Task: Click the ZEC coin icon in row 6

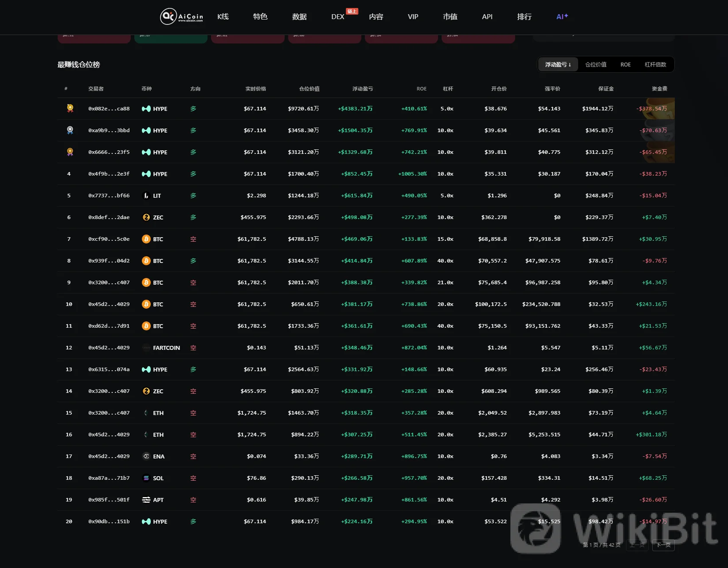Action: (146, 217)
